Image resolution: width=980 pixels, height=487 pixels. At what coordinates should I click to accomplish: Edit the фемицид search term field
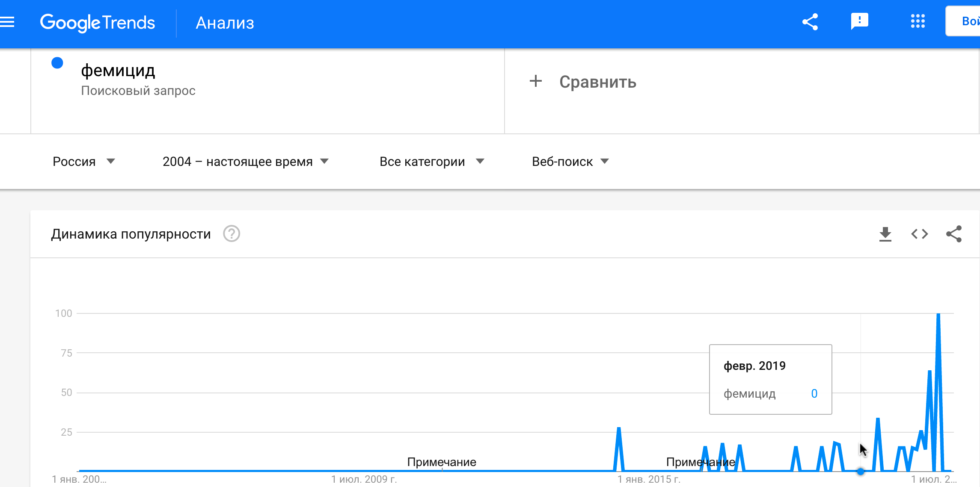[118, 71]
